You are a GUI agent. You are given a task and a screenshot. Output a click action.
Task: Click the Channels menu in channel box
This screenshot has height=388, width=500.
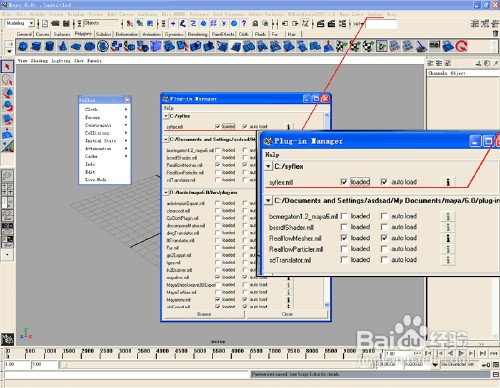tap(438, 73)
